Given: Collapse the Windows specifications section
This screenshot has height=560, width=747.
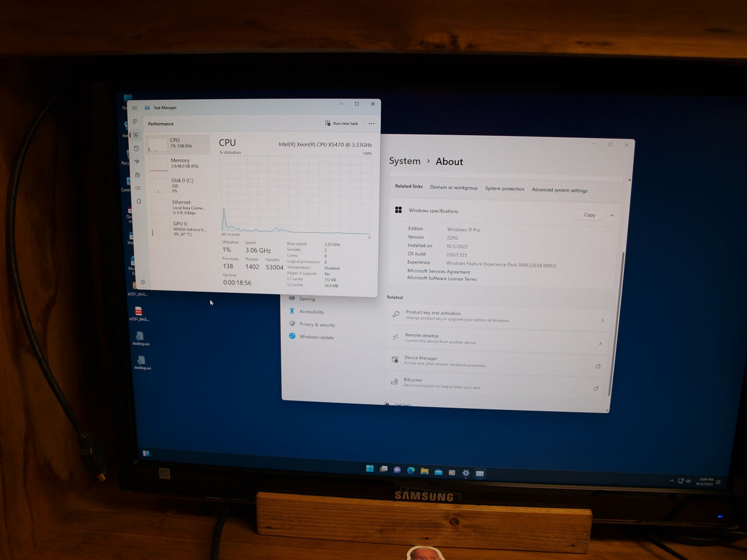Looking at the screenshot, I should (612, 215).
